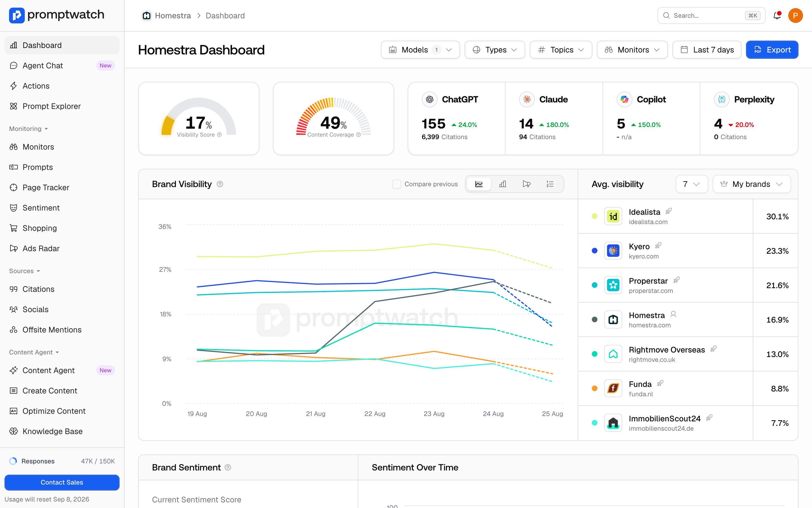Click the Funda brand logo
This screenshot has height=508, width=812.
coord(613,388)
